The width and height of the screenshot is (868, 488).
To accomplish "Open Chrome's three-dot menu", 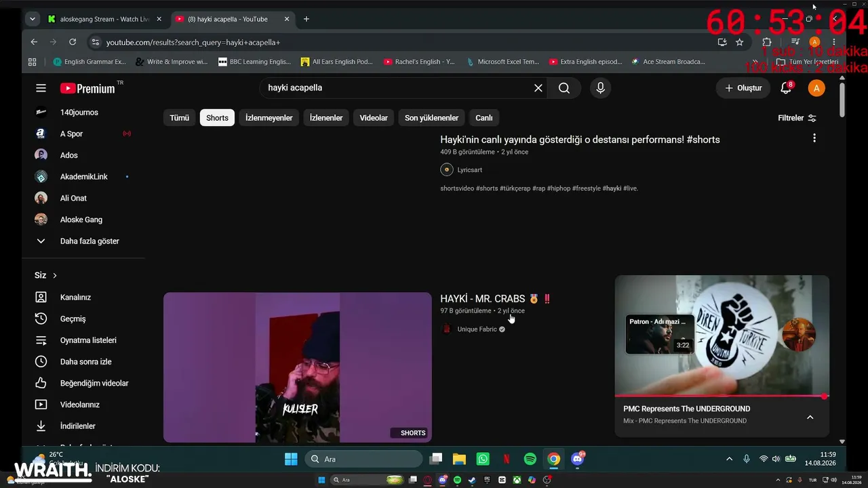I will pos(834,42).
